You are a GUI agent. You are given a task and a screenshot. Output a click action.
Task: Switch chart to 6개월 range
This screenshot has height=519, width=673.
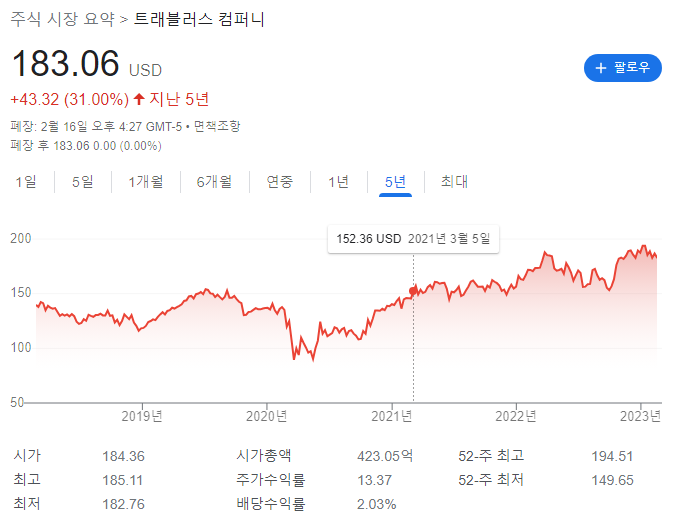(214, 182)
